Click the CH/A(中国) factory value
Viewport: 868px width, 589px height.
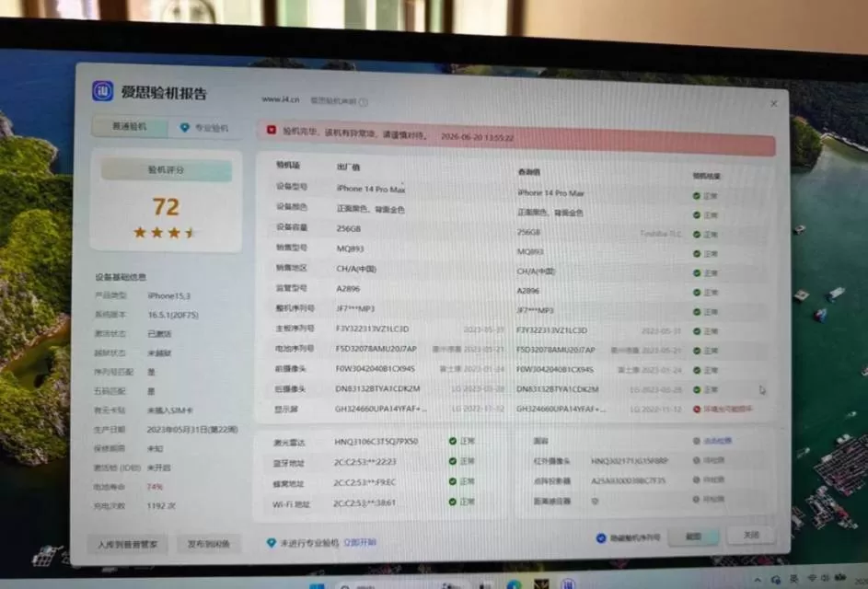click(x=356, y=269)
